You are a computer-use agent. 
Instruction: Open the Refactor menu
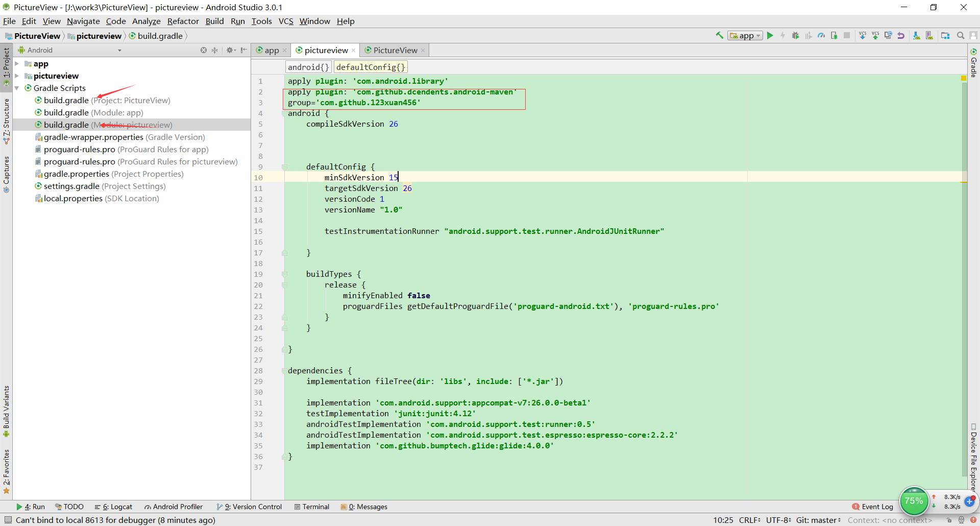tap(183, 21)
